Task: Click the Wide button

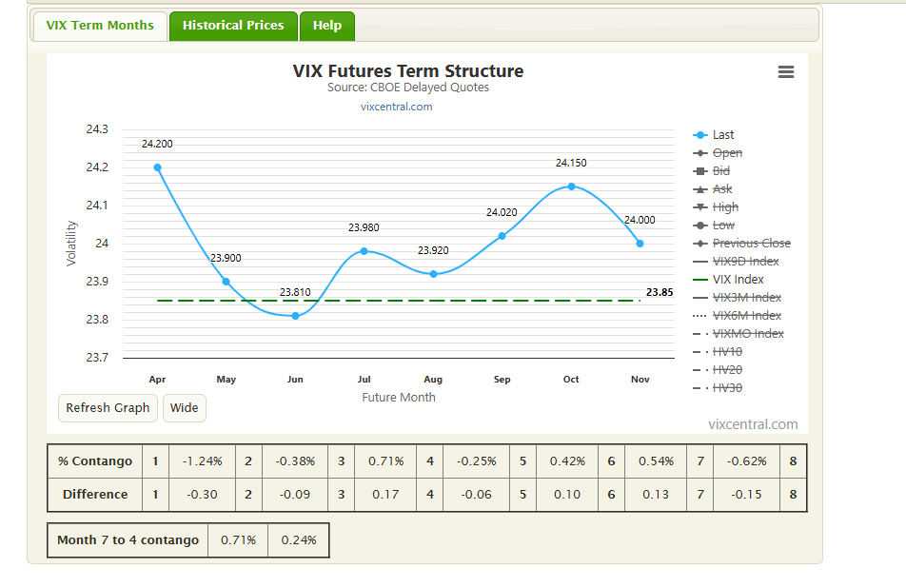Action: [185, 408]
